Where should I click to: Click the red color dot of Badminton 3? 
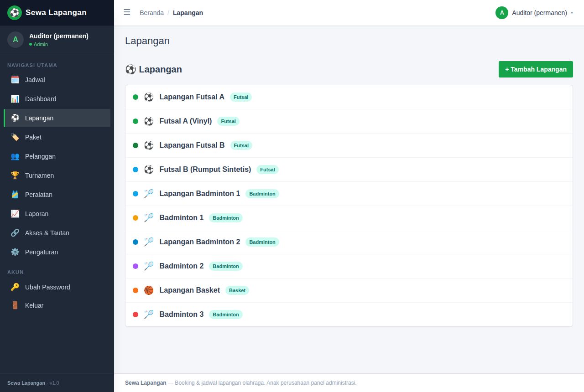click(x=136, y=315)
